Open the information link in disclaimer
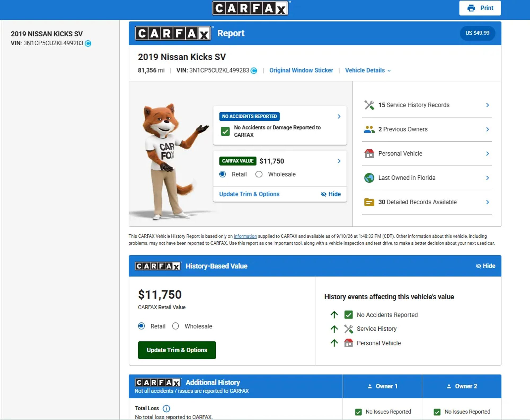Screen dimensions: 530x420 pos(245,236)
